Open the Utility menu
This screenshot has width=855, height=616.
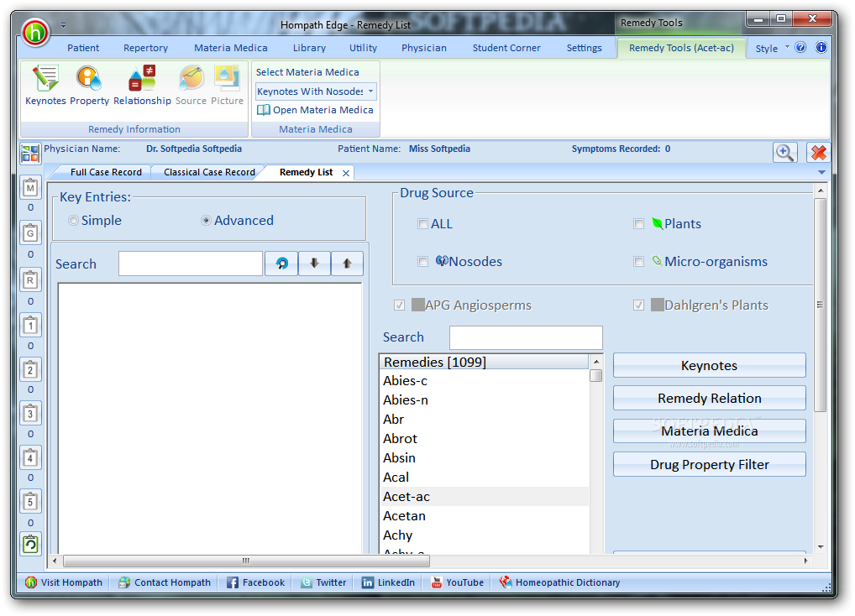363,48
